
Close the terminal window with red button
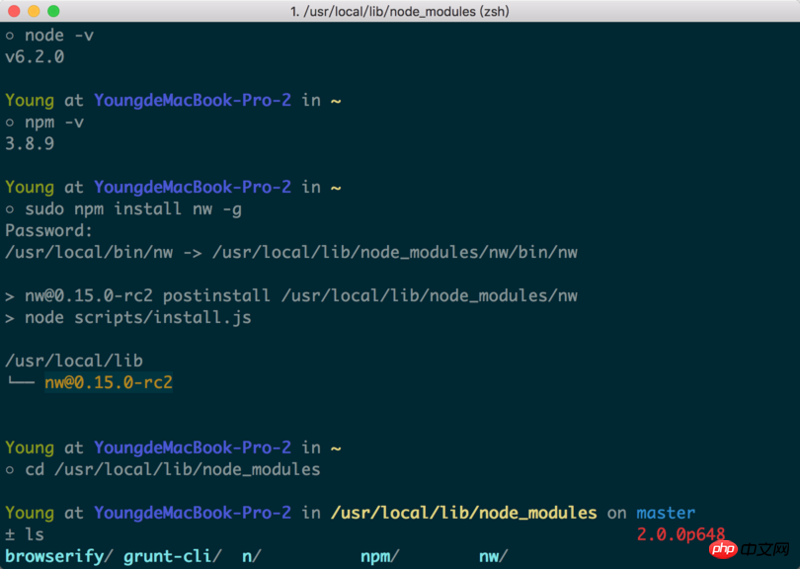[14, 11]
